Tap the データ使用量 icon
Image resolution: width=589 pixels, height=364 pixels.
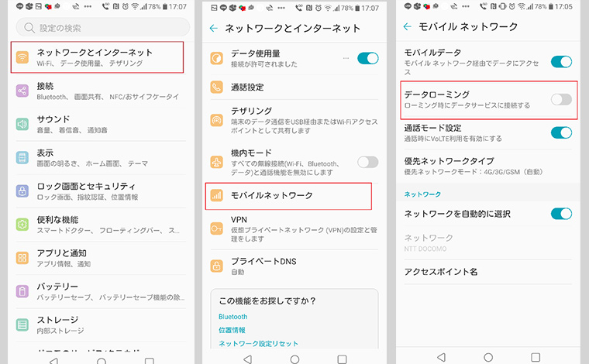tap(217, 58)
